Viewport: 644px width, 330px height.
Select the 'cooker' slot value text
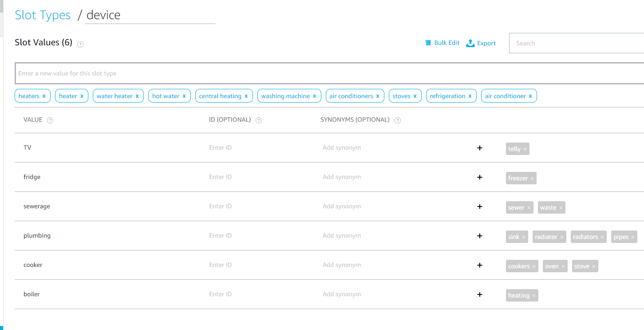pos(33,265)
